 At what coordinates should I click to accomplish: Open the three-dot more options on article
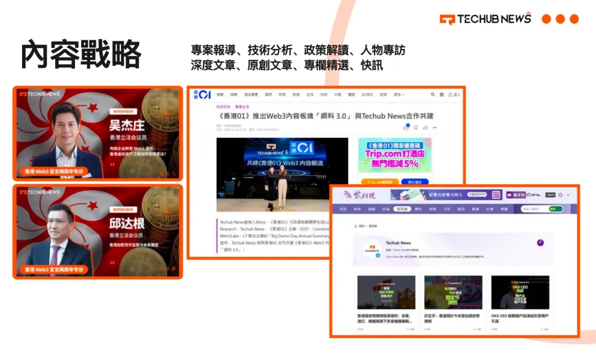[x=435, y=127]
